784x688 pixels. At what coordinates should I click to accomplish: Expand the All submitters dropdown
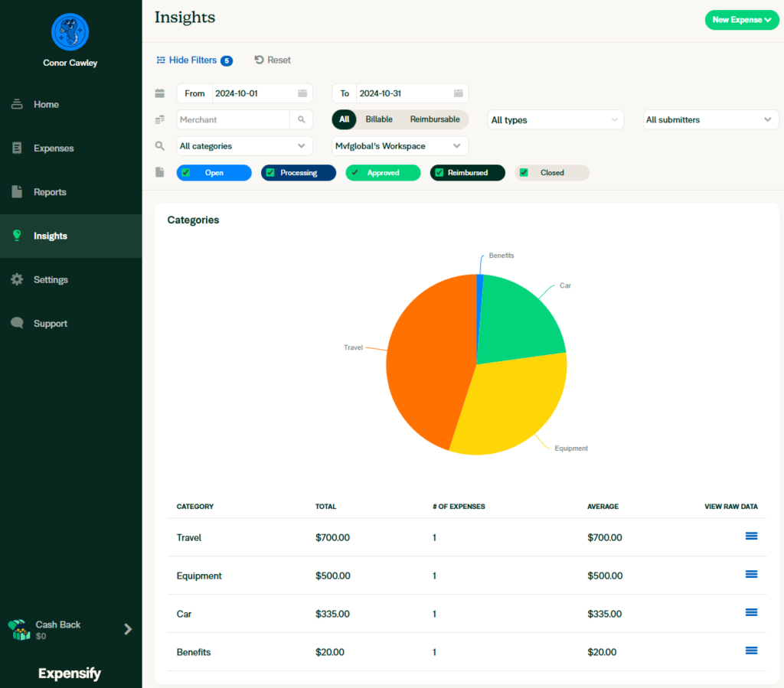(710, 119)
